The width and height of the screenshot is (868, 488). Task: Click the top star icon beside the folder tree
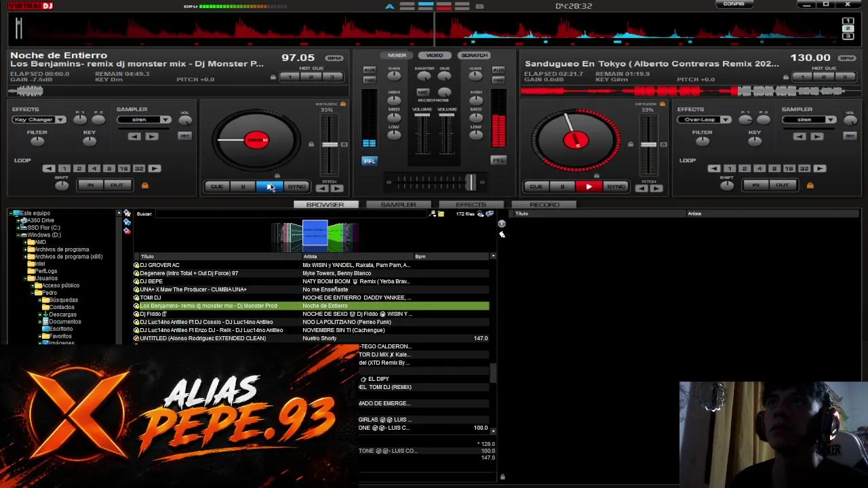127,214
